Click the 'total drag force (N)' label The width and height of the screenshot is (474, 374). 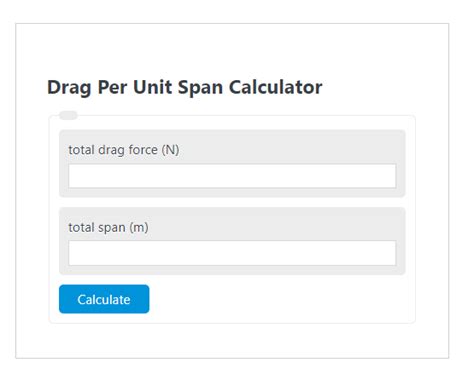(124, 150)
